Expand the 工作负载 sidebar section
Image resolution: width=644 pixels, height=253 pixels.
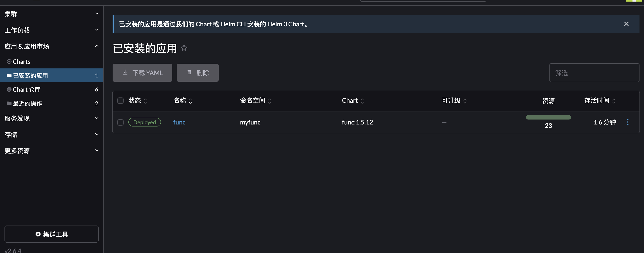[x=52, y=30]
